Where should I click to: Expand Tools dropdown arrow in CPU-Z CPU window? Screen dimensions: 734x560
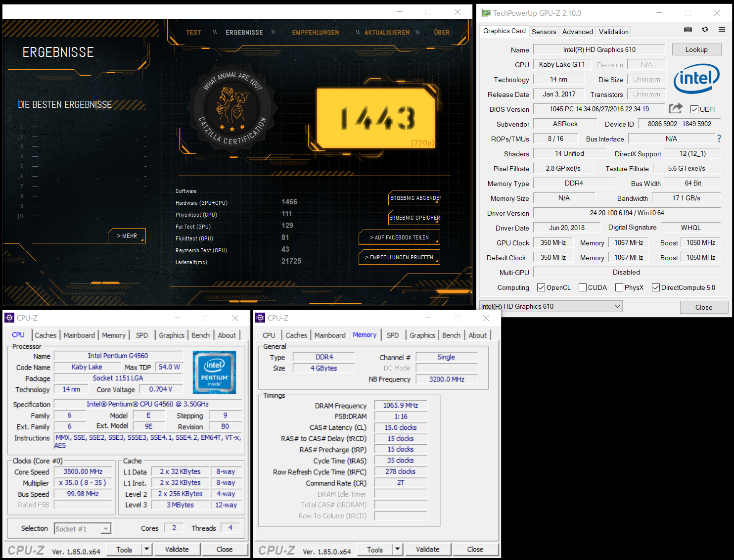[x=146, y=549]
